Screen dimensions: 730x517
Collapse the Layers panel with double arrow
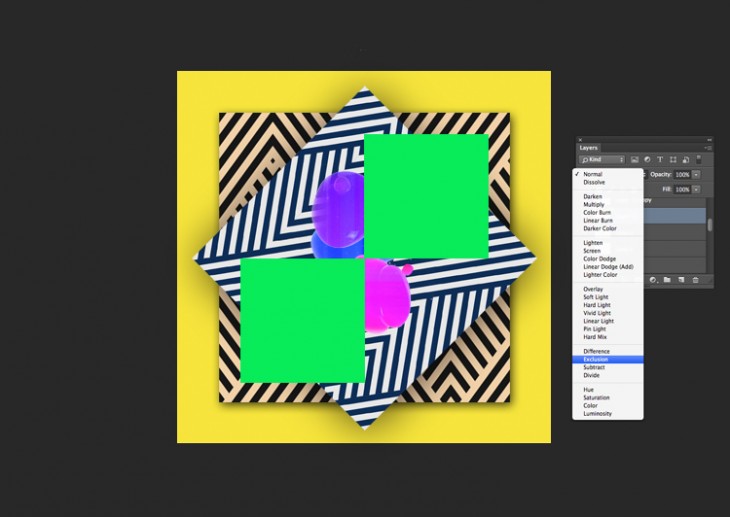[x=709, y=140]
